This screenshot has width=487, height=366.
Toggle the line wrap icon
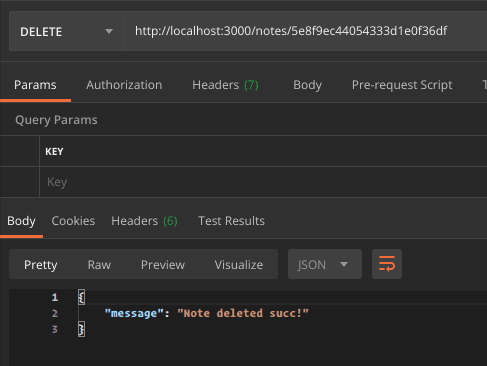[387, 264]
